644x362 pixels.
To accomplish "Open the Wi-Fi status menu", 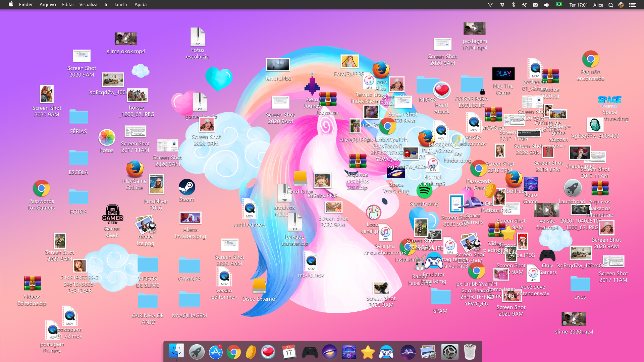I will [x=490, y=5].
